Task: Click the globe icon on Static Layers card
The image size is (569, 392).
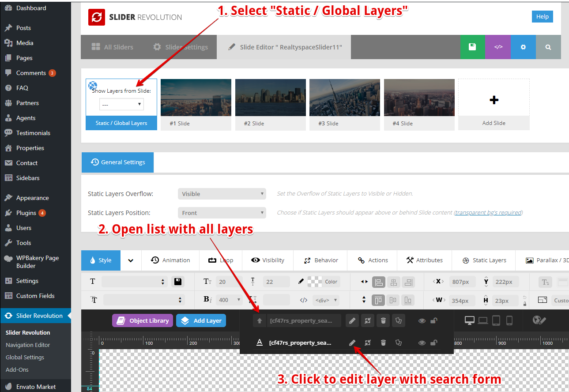Action: pyautogui.click(x=93, y=85)
